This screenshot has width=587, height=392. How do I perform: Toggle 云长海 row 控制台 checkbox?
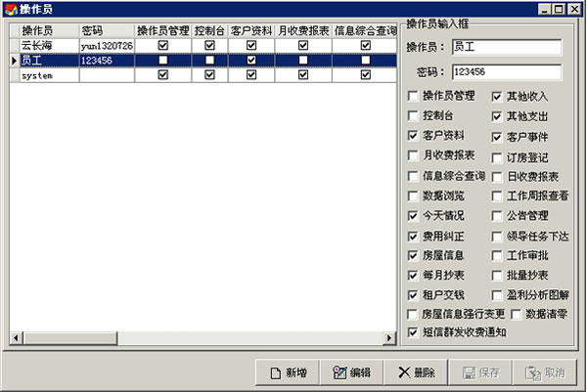209,45
